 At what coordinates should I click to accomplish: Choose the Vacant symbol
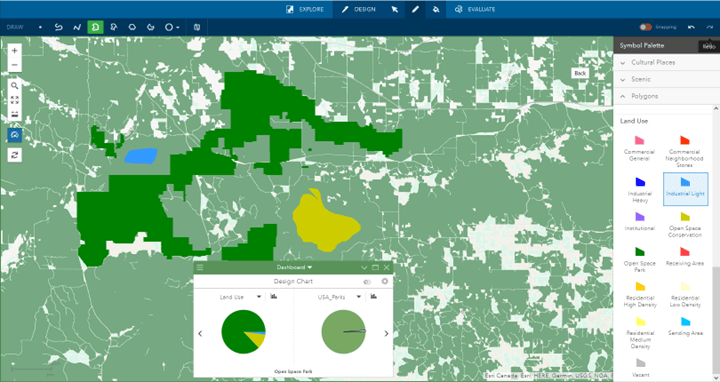coord(640,367)
